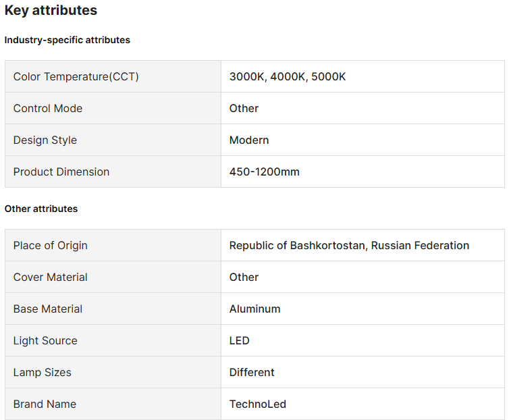The height and width of the screenshot is (420, 509).
Task: Select the Color Temperature(CCT) label cell
Action: coord(76,76)
